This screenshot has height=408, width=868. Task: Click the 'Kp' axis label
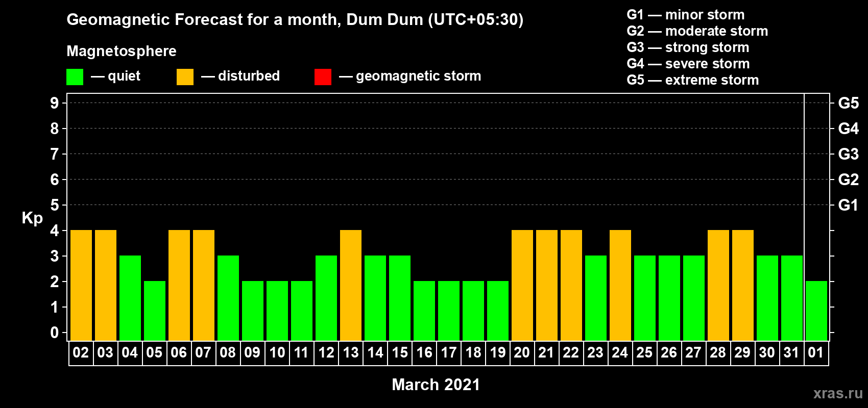pos(32,218)
